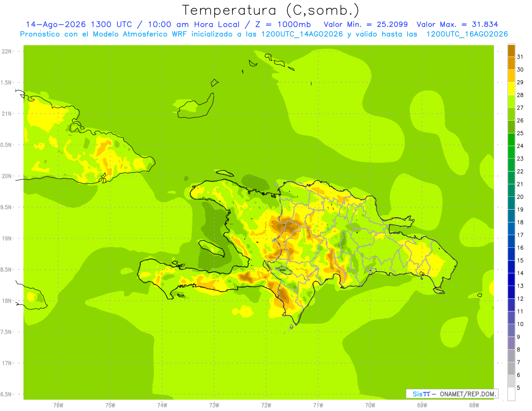Screen dimensions: 532x411
Task: Click the legend value '29'
Action: pos(520,82)
